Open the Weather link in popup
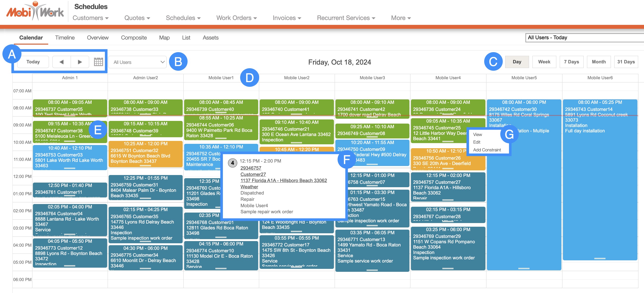Viewport: 644px width, 293px height. click(249, 187)
